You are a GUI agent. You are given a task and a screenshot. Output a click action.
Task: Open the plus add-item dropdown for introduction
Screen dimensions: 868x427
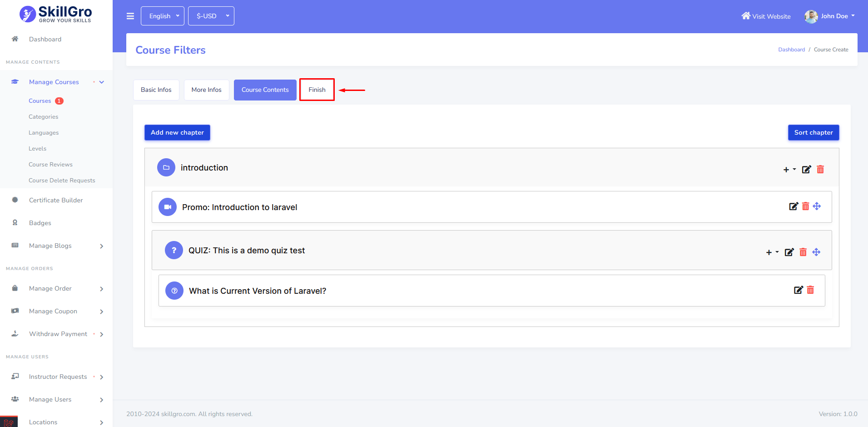pyautogui.click(x=789, y=169)
